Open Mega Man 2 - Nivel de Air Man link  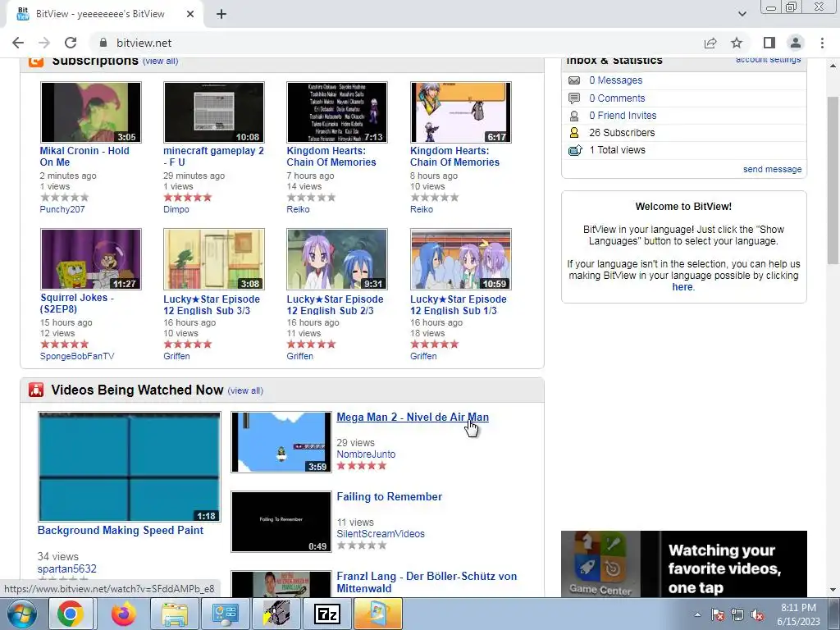[413, 418]
